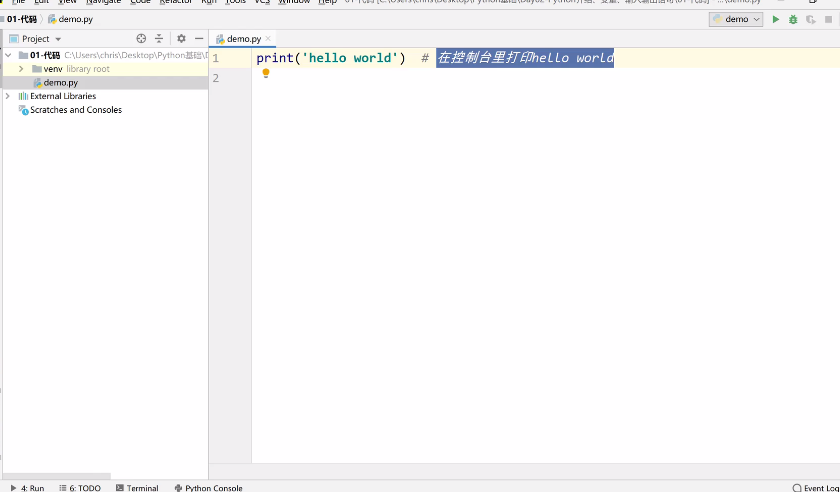Start debugging with the green bug icon
This screenshot has width=840, height=492.
793,19
